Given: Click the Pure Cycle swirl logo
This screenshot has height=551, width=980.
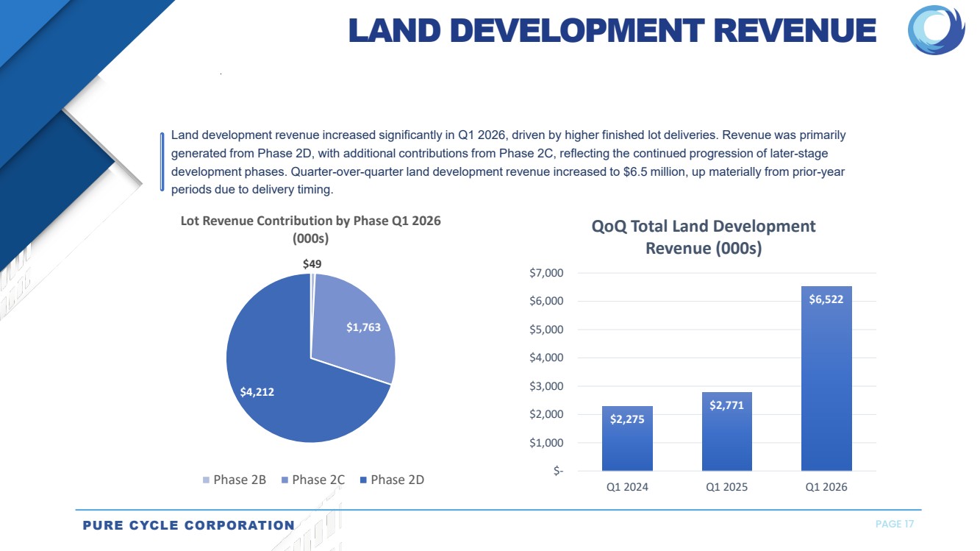Looking at the screenshot, I should (x=936, y=29).
